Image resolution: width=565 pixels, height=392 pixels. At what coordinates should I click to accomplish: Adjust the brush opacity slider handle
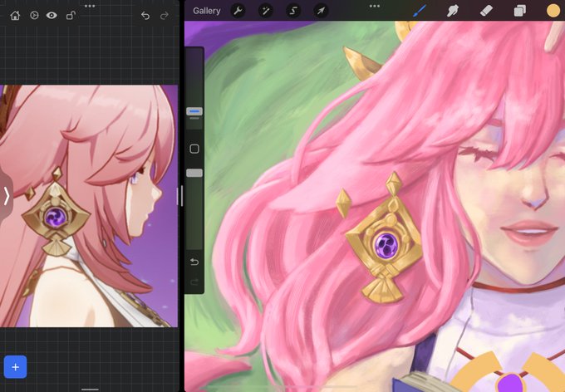pos(194,174)
